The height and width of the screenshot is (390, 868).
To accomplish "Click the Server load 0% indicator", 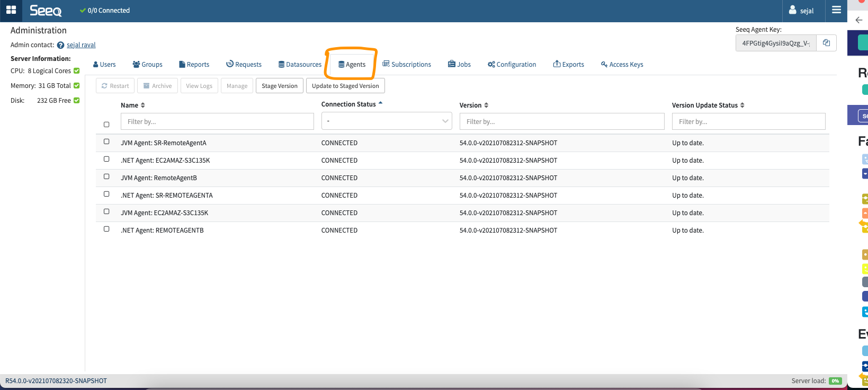I will [x=835, y=381].
